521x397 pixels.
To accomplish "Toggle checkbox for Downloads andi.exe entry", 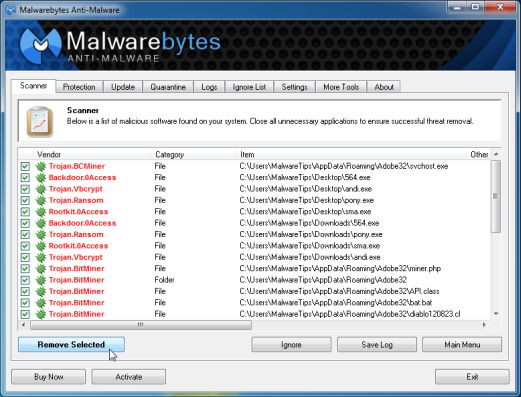I will coord(25,257).
